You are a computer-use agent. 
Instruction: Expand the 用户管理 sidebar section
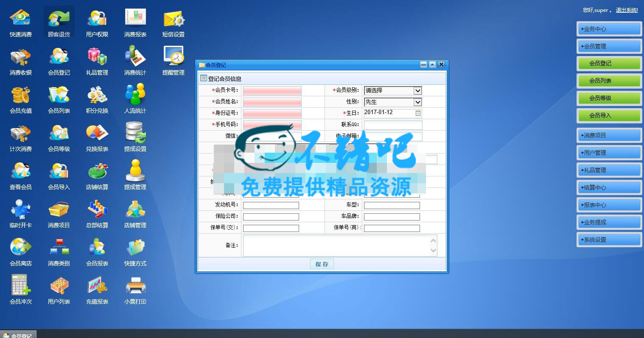[609, 153]
